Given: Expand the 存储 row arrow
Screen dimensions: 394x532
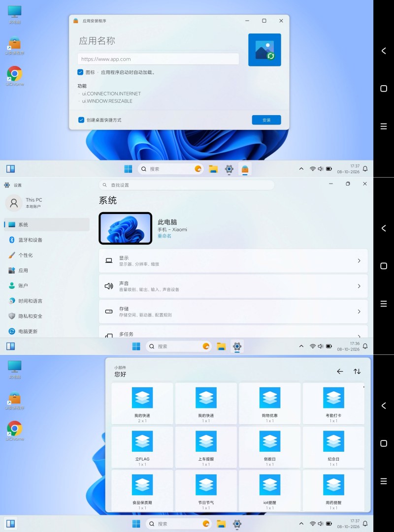Looking at the screenshot, I should tap(359, 312).
